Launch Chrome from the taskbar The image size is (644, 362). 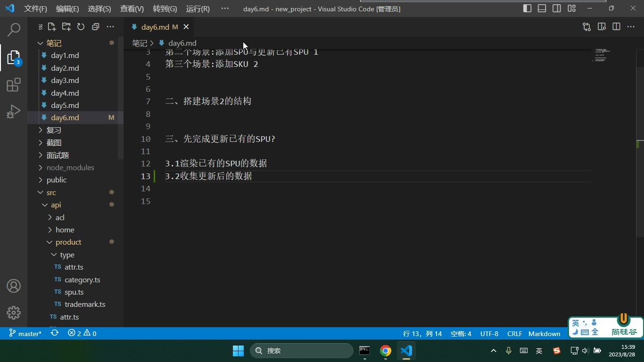point(386,351)
